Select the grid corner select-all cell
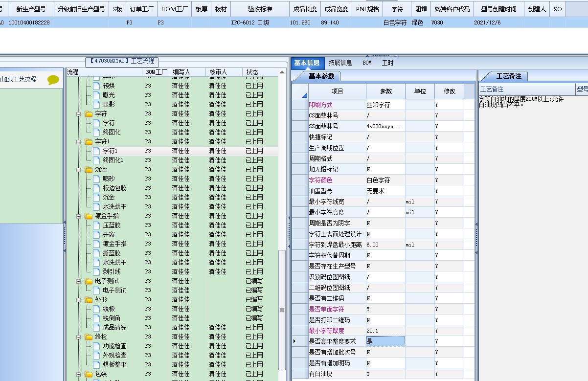588x381 pixels. (x=300, y=91)
